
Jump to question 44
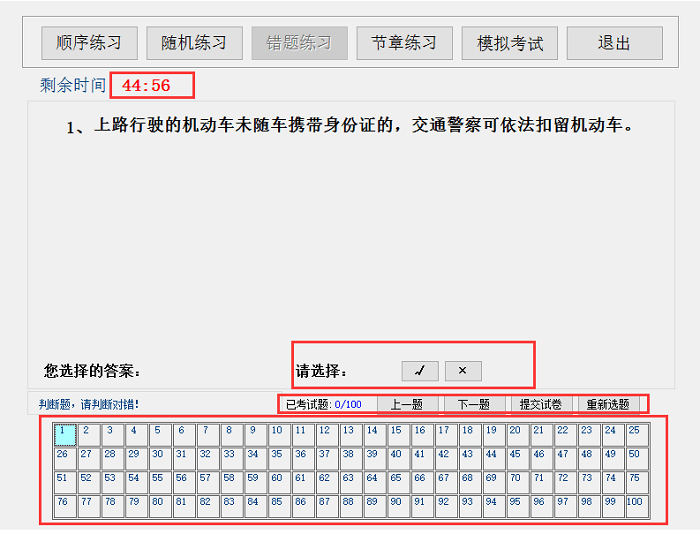494,459
